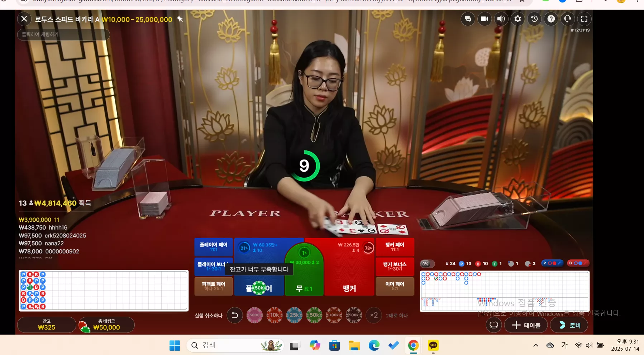Open the help question mark icon
The height and width of the screenshot is (355, 644).
click(x=551, y=19)
